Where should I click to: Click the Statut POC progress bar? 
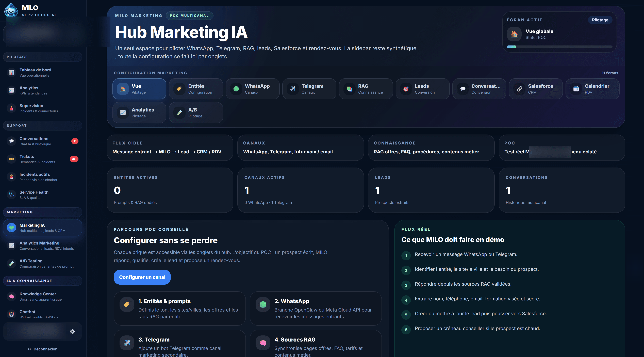(559, 47)
